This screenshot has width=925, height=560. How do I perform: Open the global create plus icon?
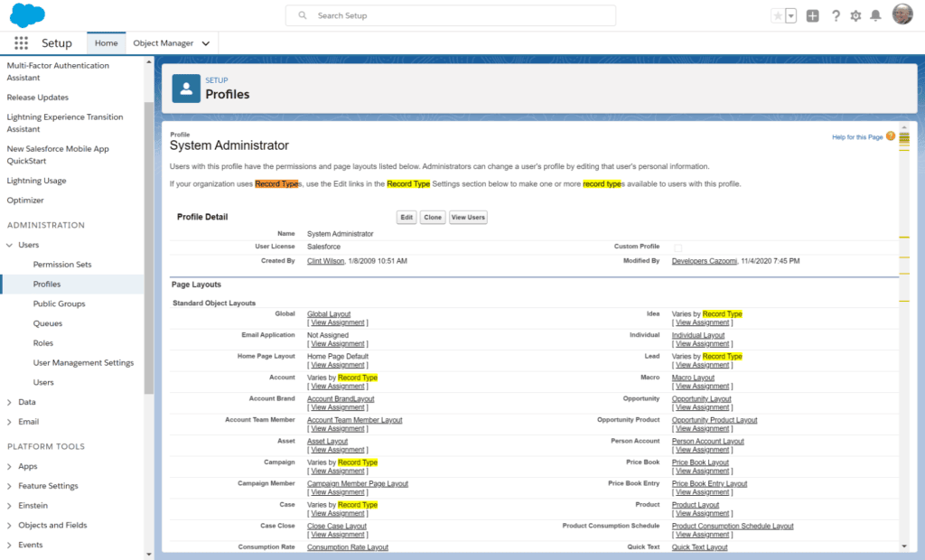811,15
